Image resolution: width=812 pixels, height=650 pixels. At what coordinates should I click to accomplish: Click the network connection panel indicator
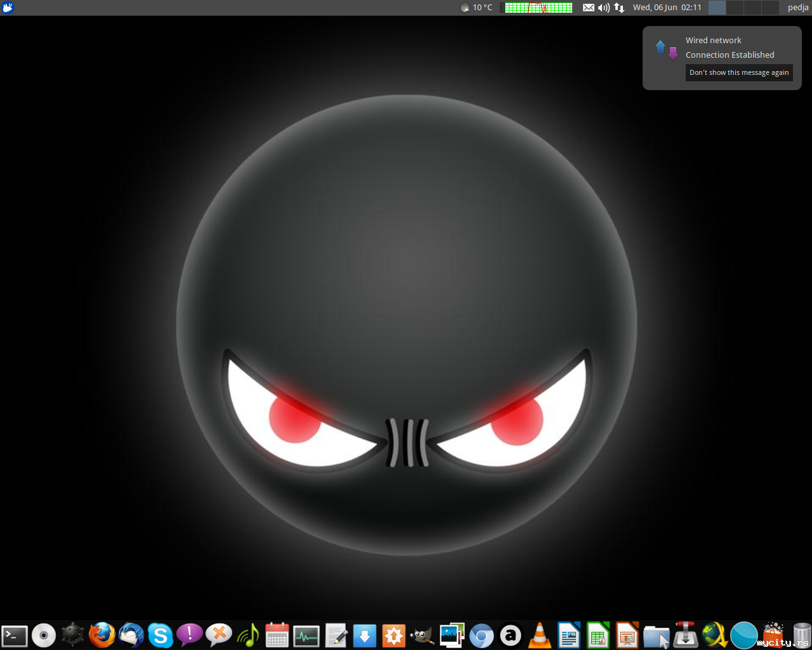(619, 8)
